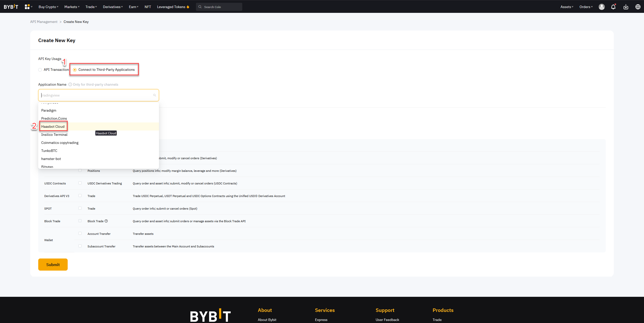Click the Submit button
The width and height of the screenshot is (644, 323).
coord(53,265)
